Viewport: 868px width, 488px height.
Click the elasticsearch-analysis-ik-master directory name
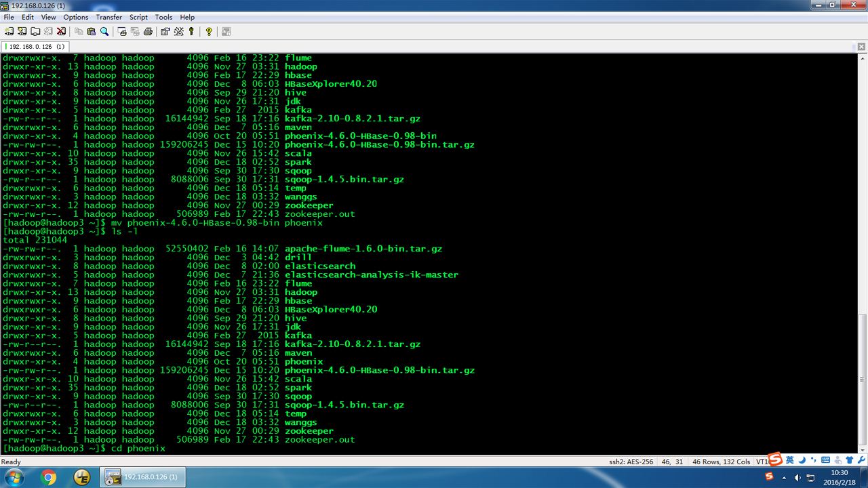[x=372, y=275]
